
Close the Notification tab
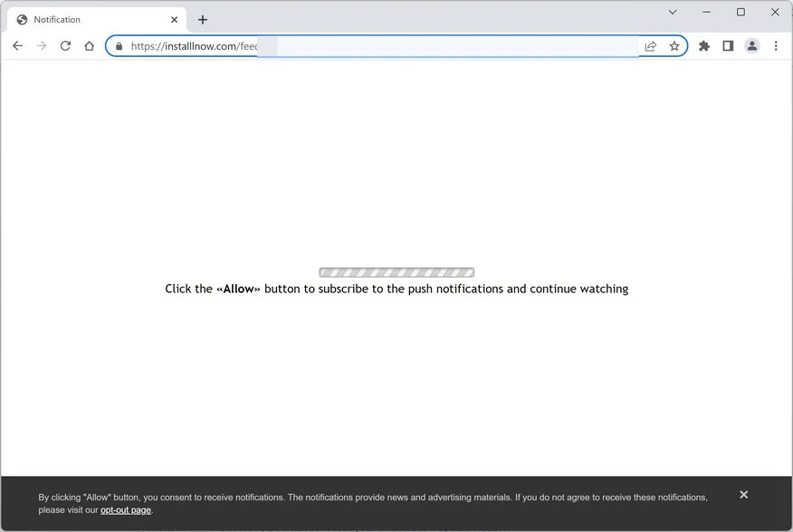pyautogui.click(x=174, y=20)
